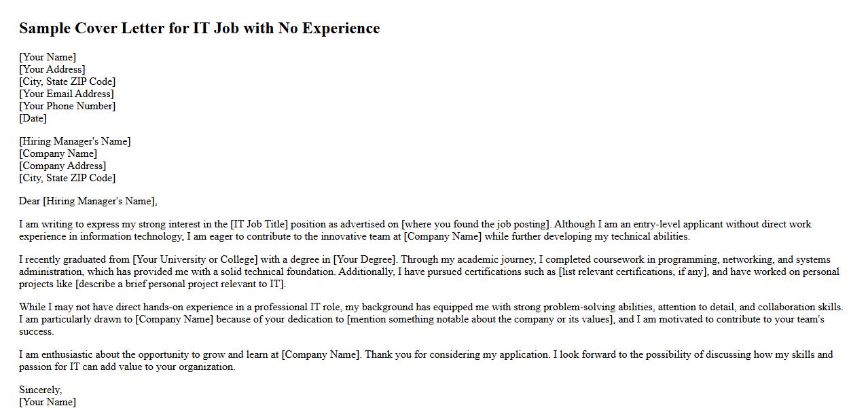Select the [Your Degree] placeholder text
The image size is (868, 408).
365,259
